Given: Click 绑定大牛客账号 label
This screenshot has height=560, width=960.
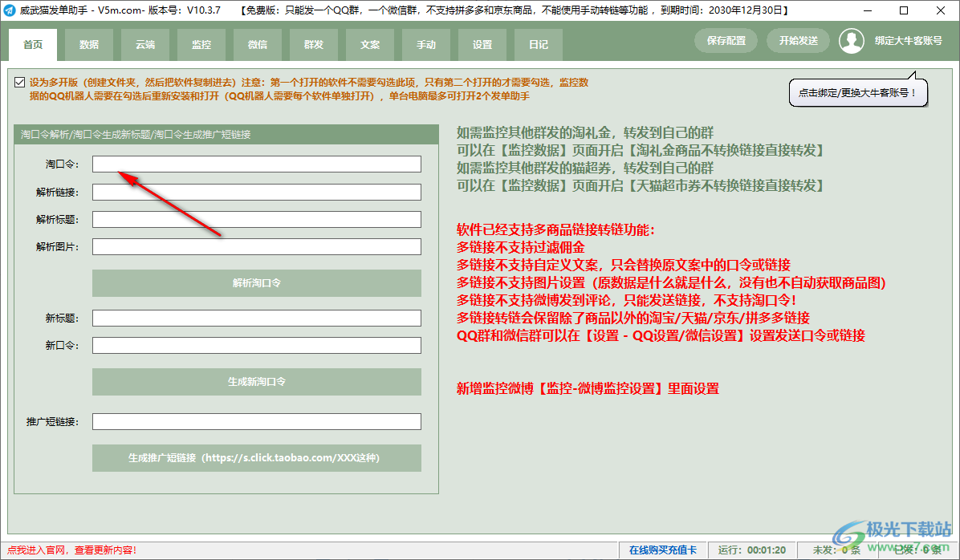Looking at the screenshot, I should click(908, 41).
